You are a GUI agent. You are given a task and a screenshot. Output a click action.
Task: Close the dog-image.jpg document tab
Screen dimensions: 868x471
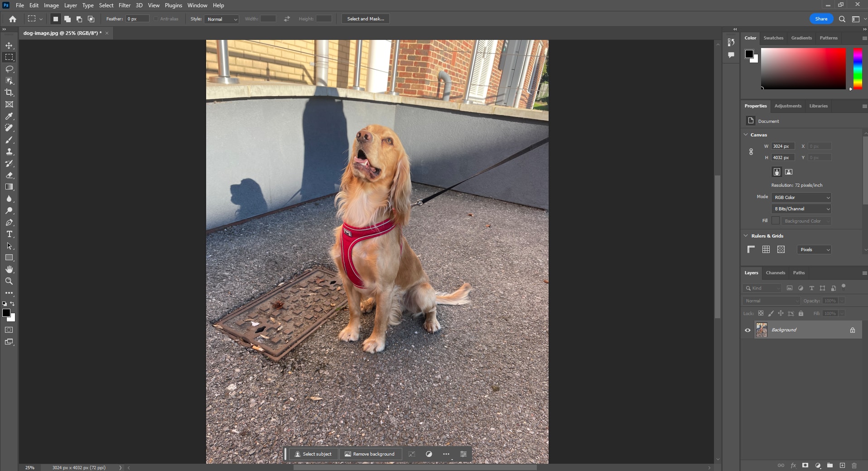107,33
